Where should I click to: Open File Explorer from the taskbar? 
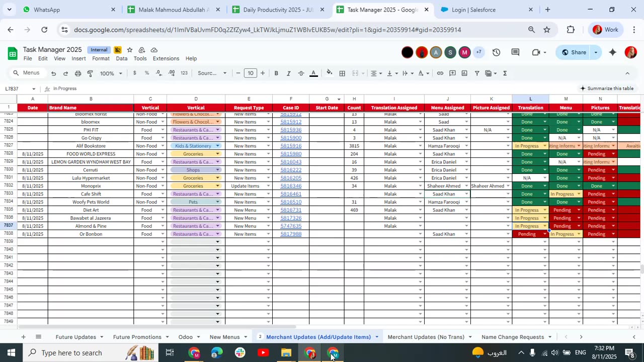point(286,352)
